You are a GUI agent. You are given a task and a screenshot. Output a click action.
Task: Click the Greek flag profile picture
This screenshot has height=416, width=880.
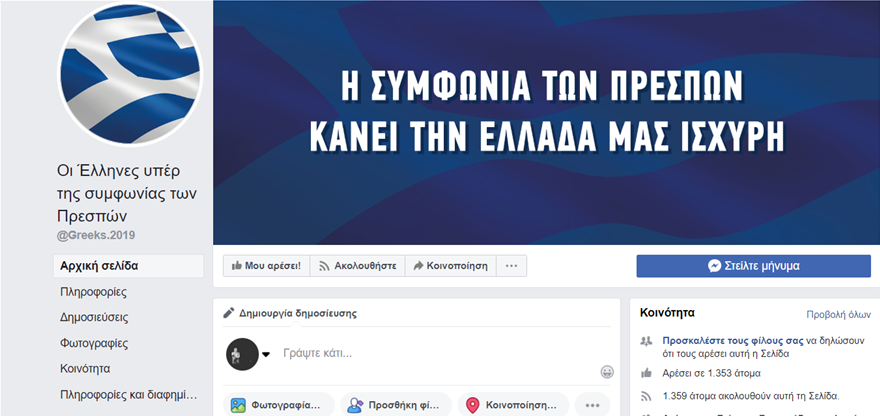tap(130, 74)
